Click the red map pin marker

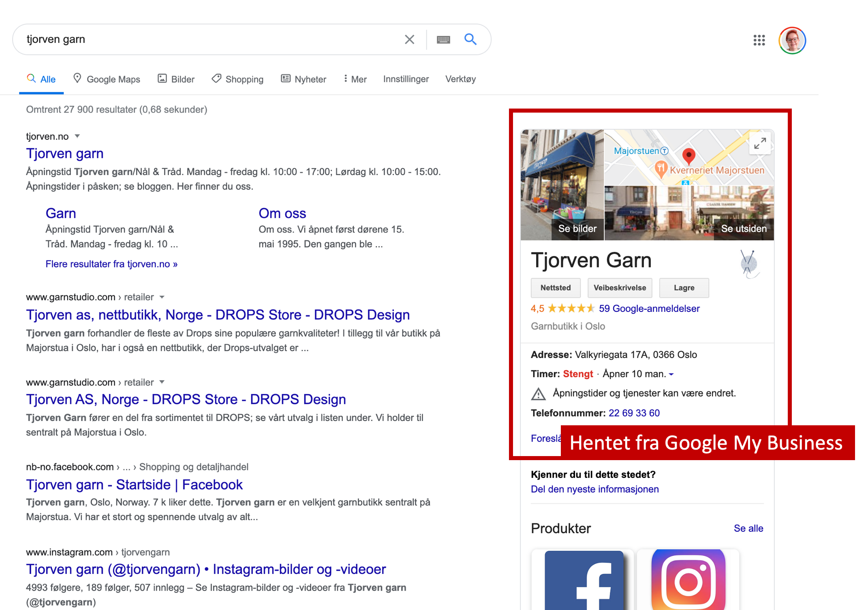point(688,155)
